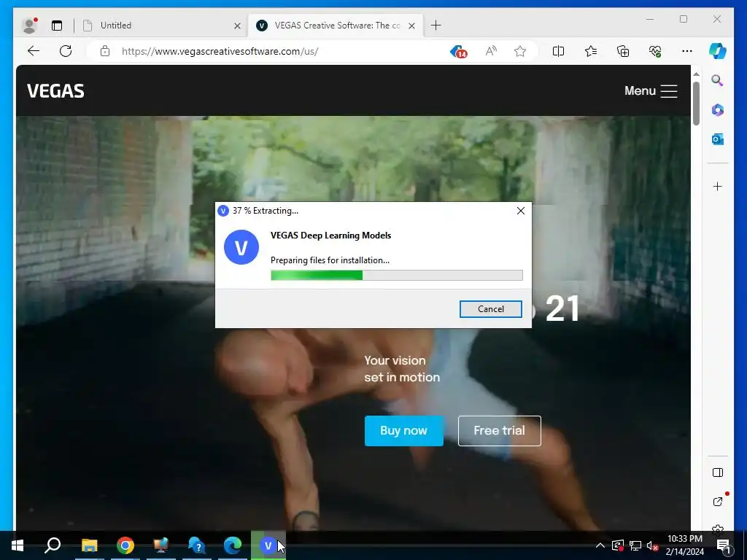Open the Collections panel
The image size is (747, 560).
(x=623, y=51)
